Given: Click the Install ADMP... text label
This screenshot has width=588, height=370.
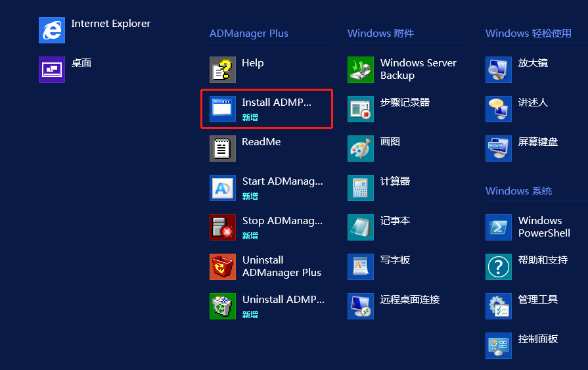Looking at the screenshot, I should click(x=277, y=102).
